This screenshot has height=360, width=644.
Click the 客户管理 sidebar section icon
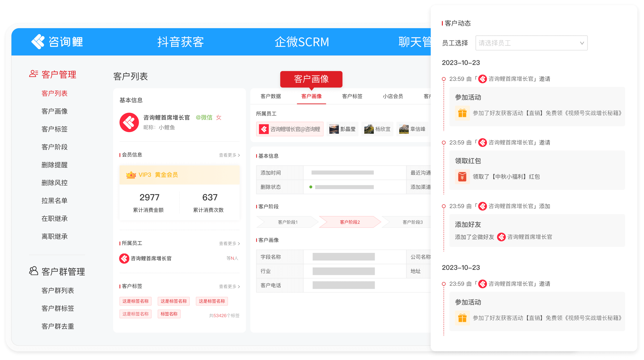coord(33,74)
